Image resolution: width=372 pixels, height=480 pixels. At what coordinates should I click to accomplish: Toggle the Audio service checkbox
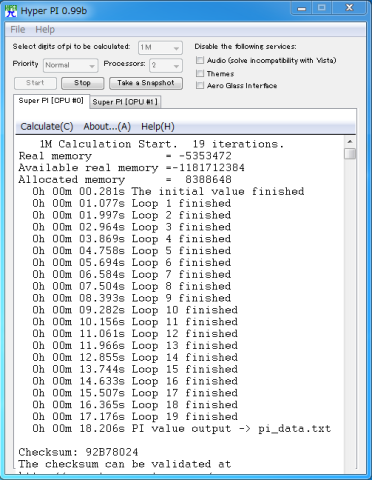click(200, 60)
